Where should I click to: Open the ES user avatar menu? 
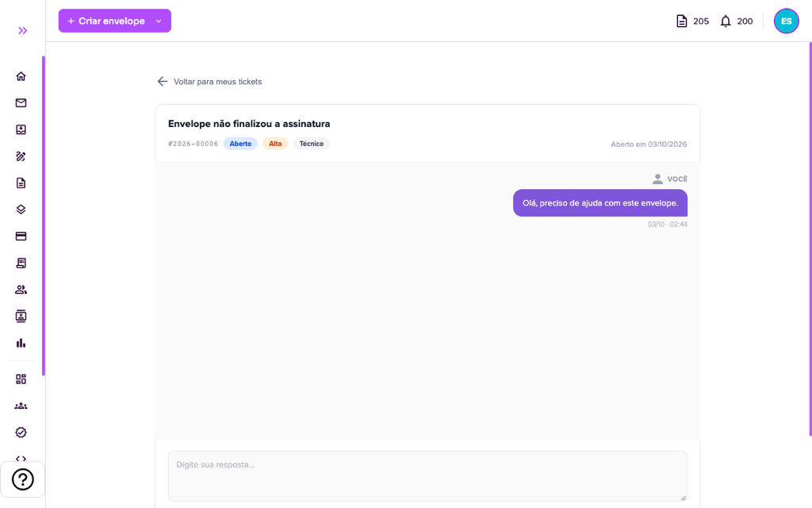click(786, 21)
